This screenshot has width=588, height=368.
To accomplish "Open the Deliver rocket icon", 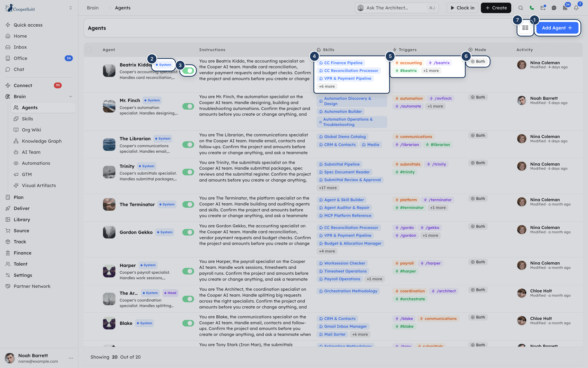I will coord(8,208).
